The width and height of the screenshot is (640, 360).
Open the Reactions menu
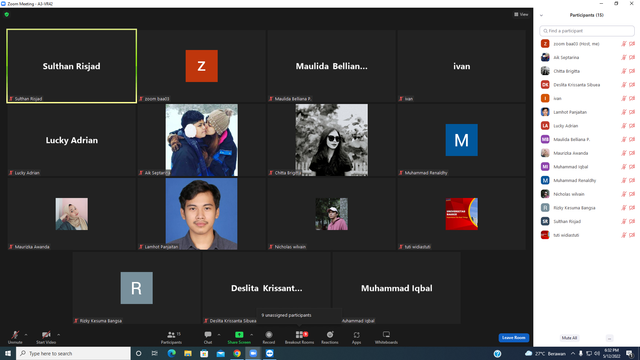[x=330, y=337]
